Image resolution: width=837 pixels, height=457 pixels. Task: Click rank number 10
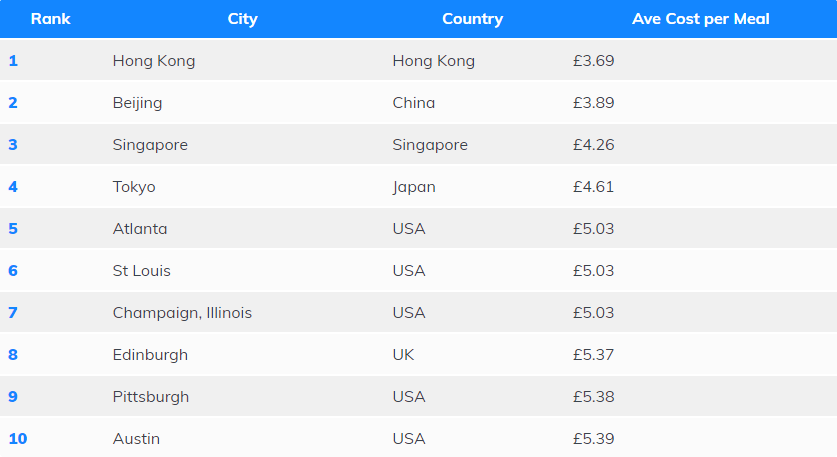17,439
